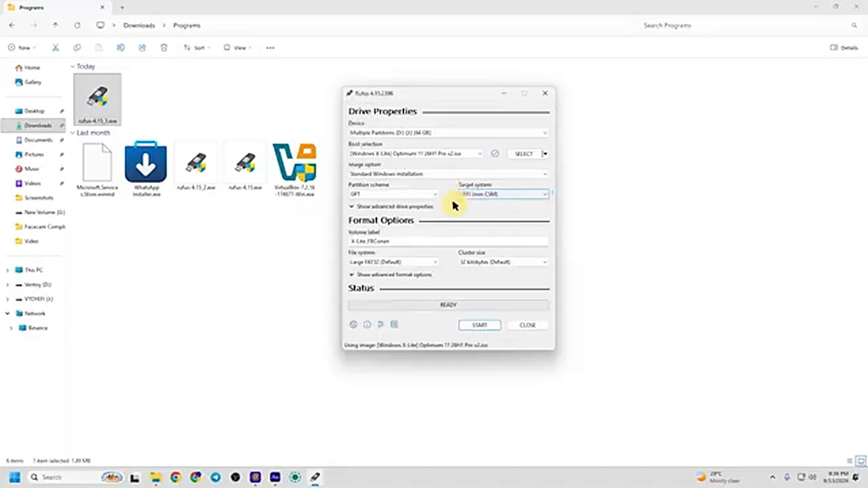Click the Rufus taskbar icon
The image size is (868, 488).
pos(315,477)
